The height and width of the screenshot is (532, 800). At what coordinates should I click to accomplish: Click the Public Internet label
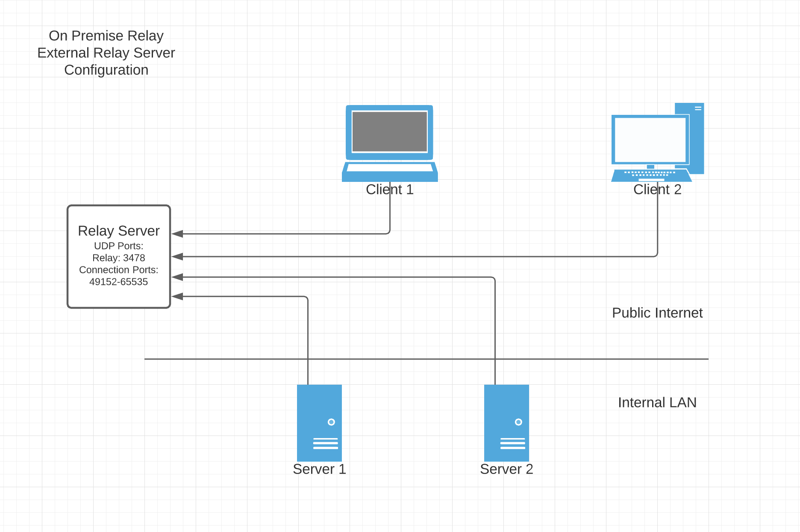(657, 313)
